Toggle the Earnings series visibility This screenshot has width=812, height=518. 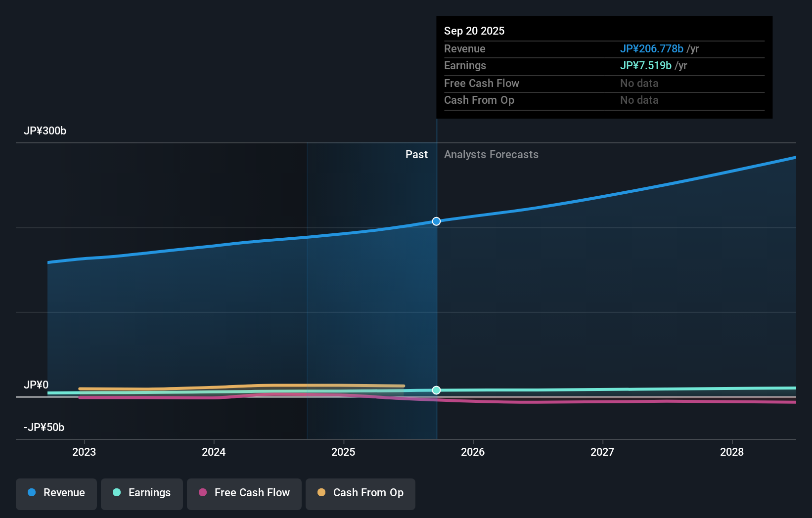pos(142,493)
